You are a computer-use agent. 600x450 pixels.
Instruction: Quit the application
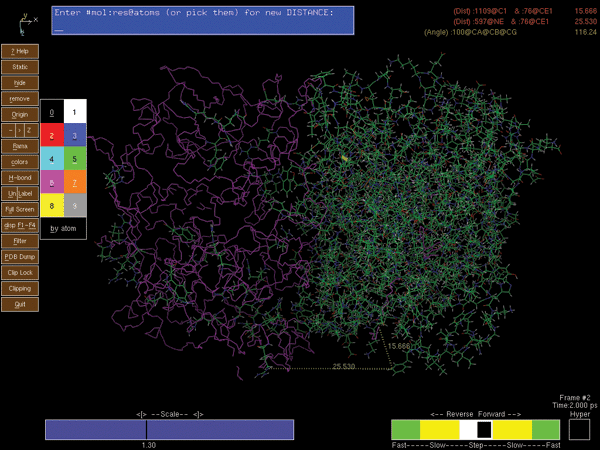[x=20, y=304]
